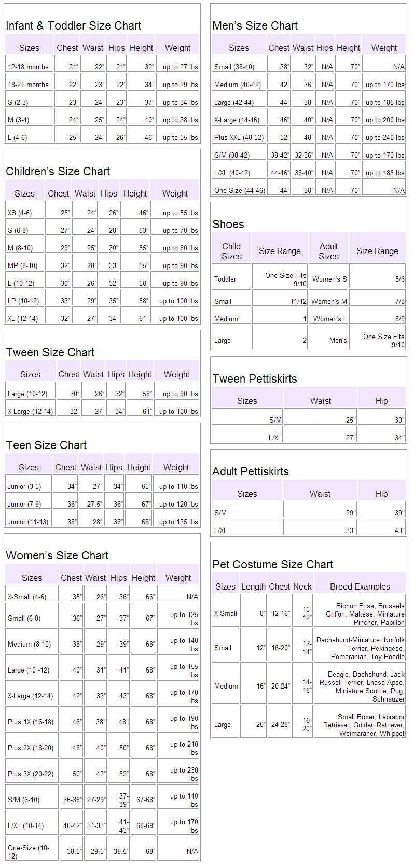The width and height of the screenshot is (414, 868).
Task: Select the 12-18 months size row label
Action: point(28,67)
